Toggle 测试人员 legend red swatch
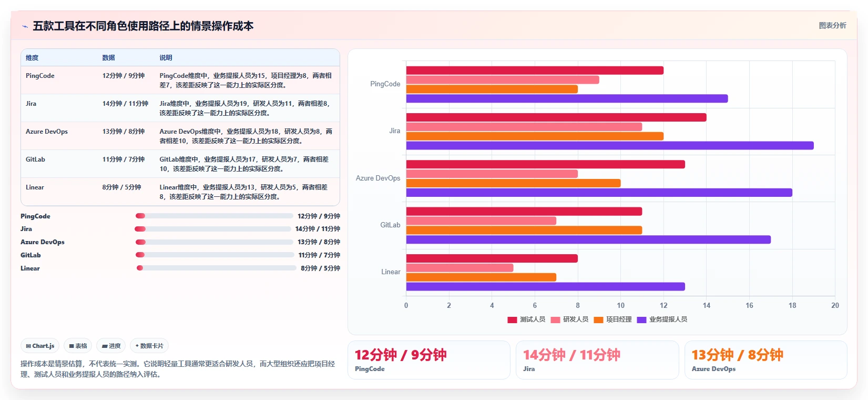868x400 pixels. [x=512, y=319]
